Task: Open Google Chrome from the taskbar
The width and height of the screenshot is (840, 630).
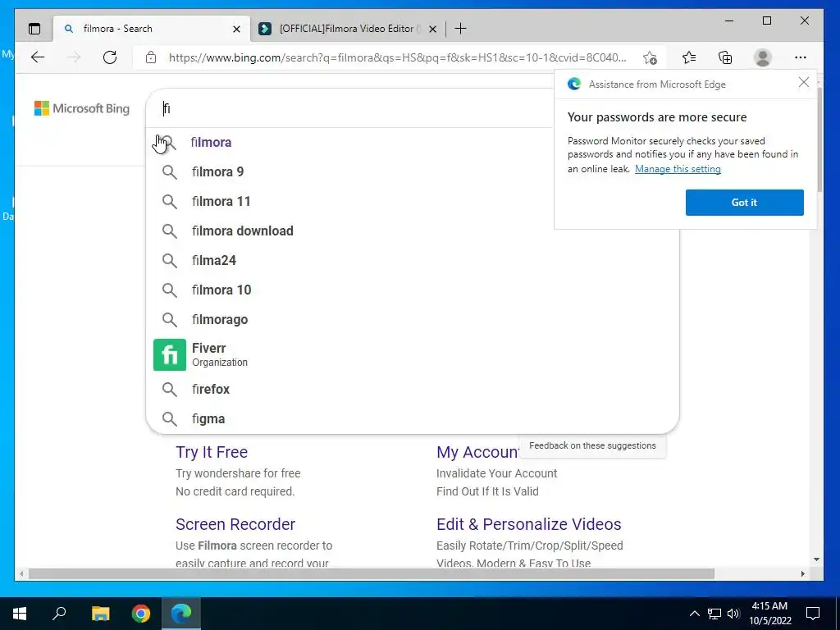Action: coord(141,614)
